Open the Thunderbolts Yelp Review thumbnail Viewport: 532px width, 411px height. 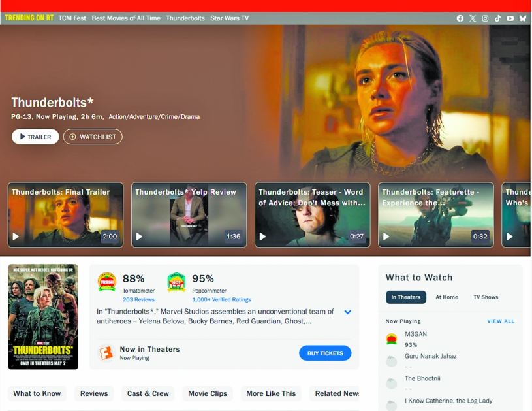coord(189,215)
